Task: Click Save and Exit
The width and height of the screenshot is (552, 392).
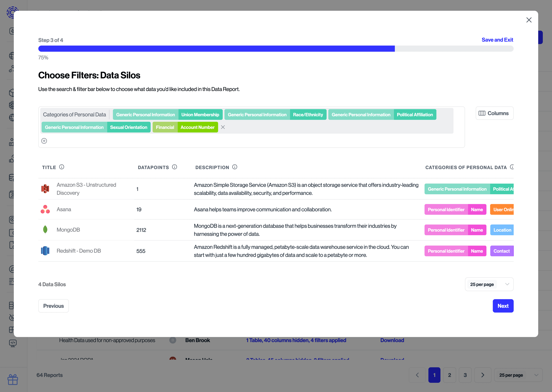Action: click(x=497, y=40)
